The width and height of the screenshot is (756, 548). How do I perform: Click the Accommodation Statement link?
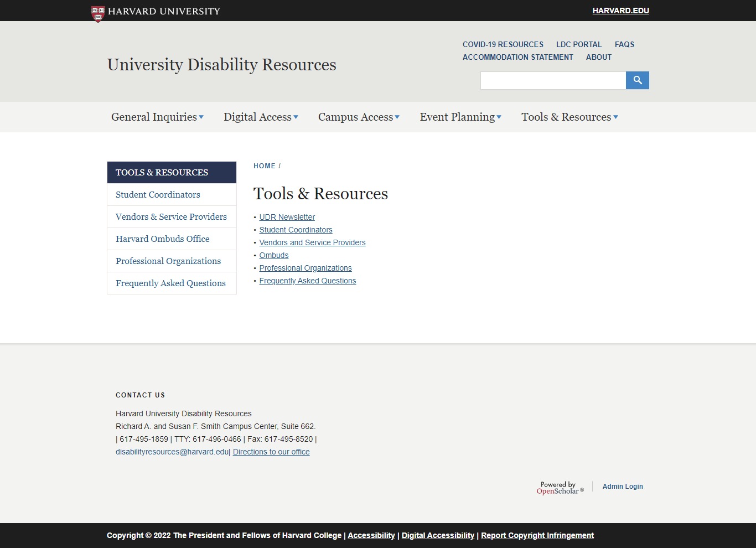point(517,57)
